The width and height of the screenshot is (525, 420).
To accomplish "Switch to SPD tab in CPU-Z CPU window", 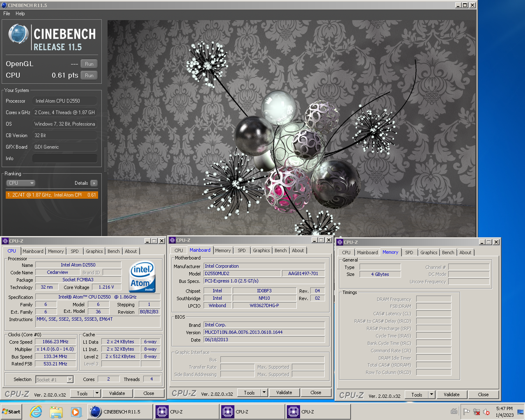I will pyautogui.click(x=75, y=251).
